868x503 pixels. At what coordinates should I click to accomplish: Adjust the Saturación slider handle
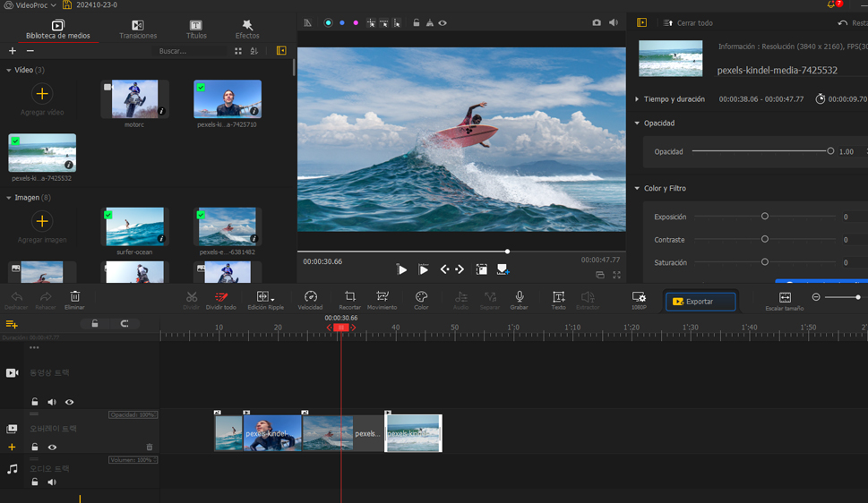(764, 261)
